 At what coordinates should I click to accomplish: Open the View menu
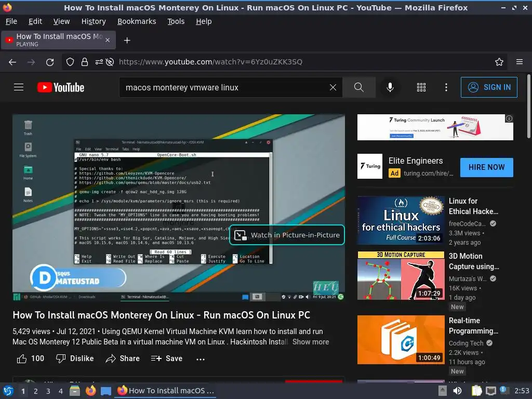coord(61,21)
